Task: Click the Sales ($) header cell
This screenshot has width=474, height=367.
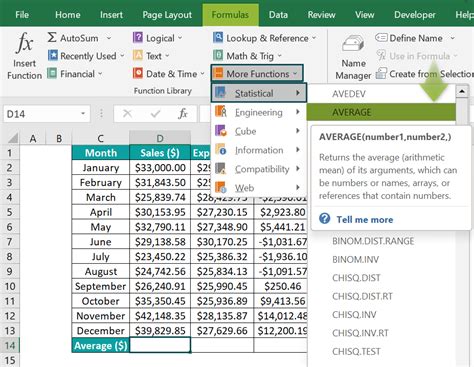Action: 160,153
